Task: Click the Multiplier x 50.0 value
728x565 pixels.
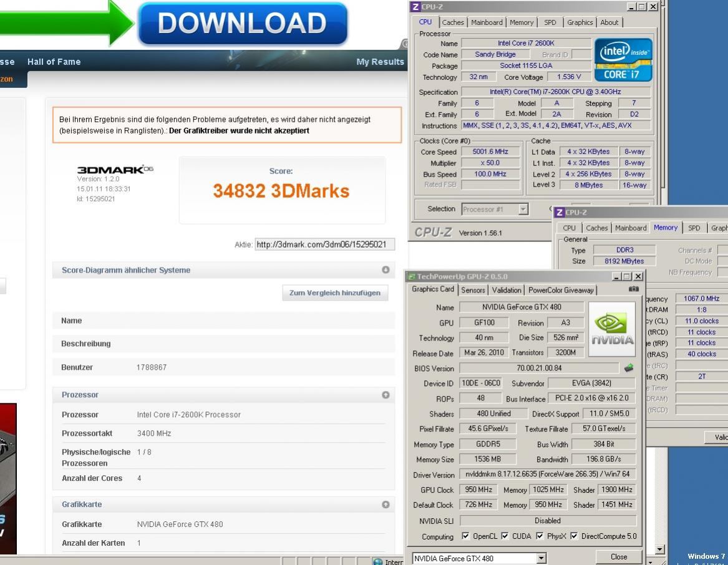Action: point(490,163)
